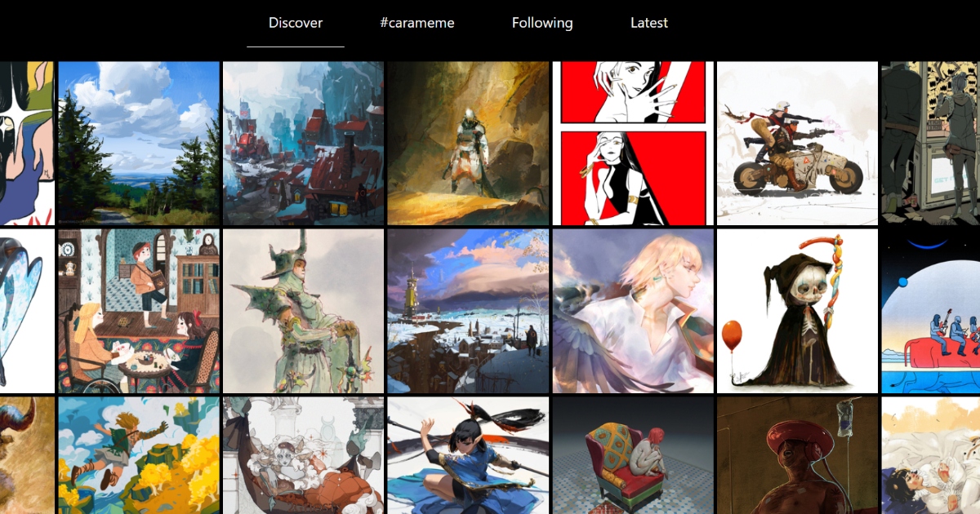Select the figure curled in armchair artwork
980x514 pixels.
pos(632,455)
